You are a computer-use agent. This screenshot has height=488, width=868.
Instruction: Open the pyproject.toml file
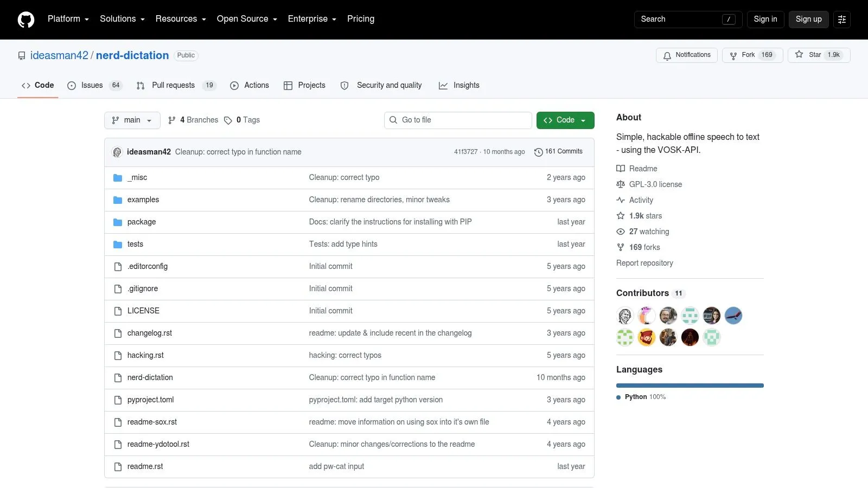150,400
